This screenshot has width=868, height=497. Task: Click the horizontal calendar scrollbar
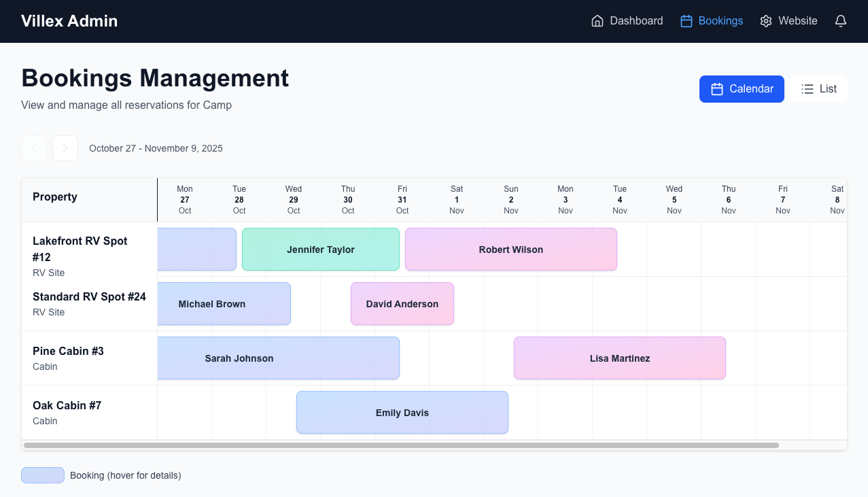pos(401,445)
